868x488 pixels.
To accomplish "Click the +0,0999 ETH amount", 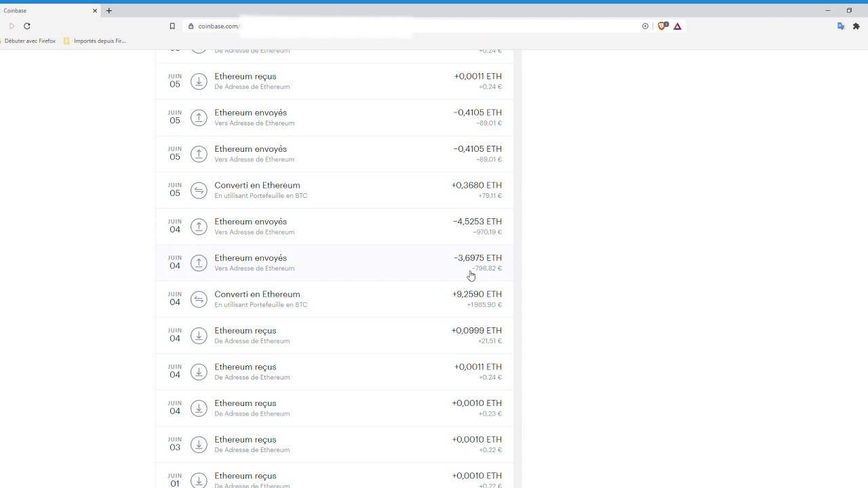I will pyautogui.click(x=477, y=331).
